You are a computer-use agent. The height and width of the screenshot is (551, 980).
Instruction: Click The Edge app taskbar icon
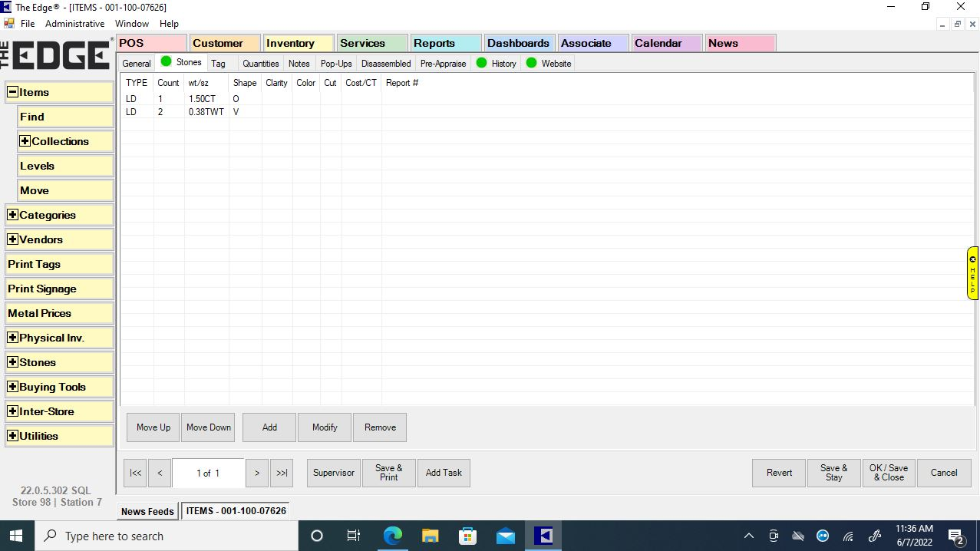tap(543, 536)
